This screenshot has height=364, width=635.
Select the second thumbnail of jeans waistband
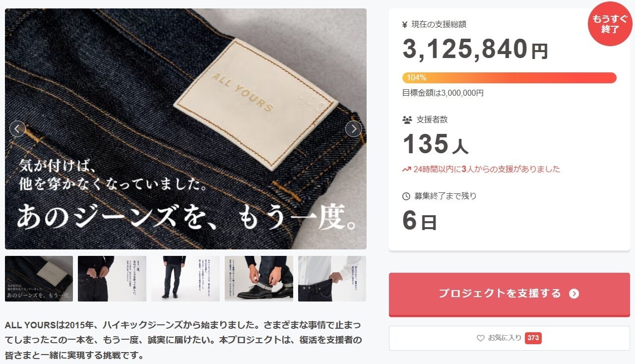[112, 279]
